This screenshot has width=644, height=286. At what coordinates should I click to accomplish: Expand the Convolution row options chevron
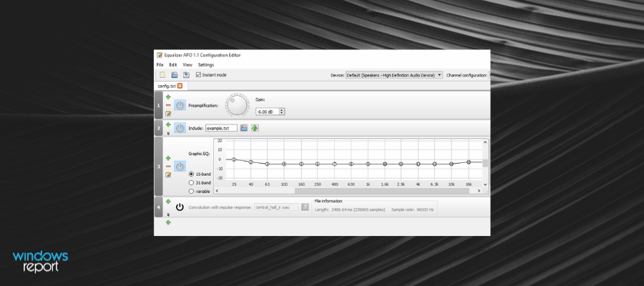(168, 214)
